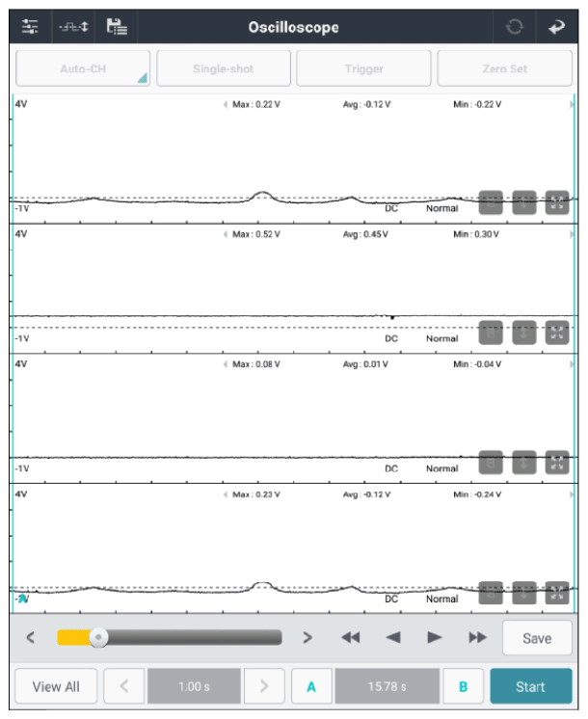Increase the 1.00 s time base
This screenshot has width=588, height=719.
(x=264, y=687)
